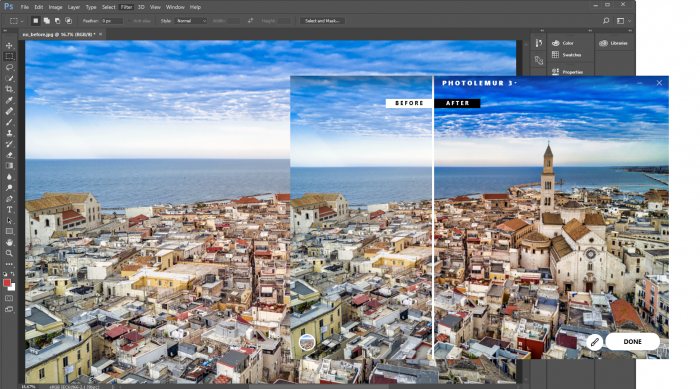Reset default foreground and background colors
700x389 pixels.
[5, 274]
